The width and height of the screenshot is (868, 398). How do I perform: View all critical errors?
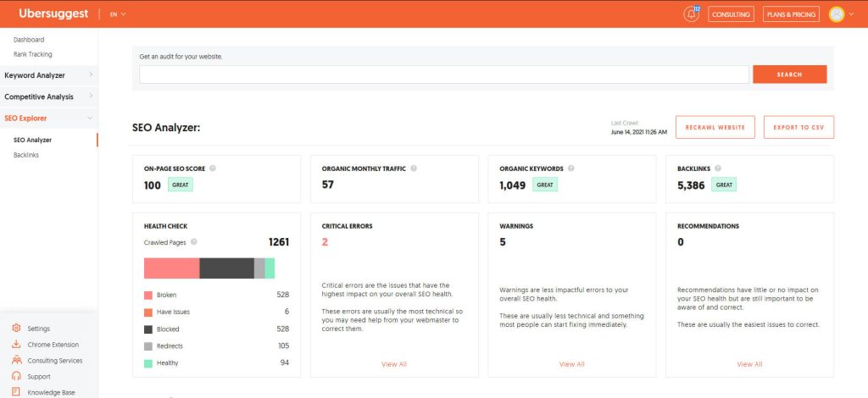(394, 364)
